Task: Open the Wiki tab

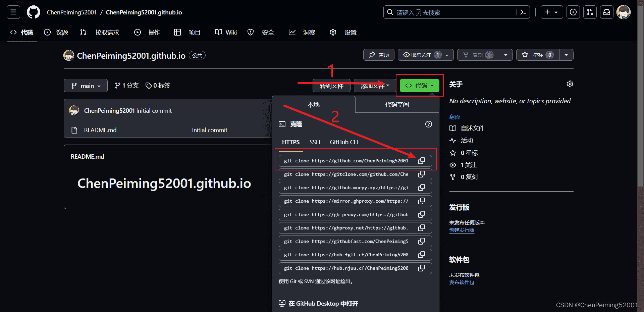Action: click(x=226, y=32)
